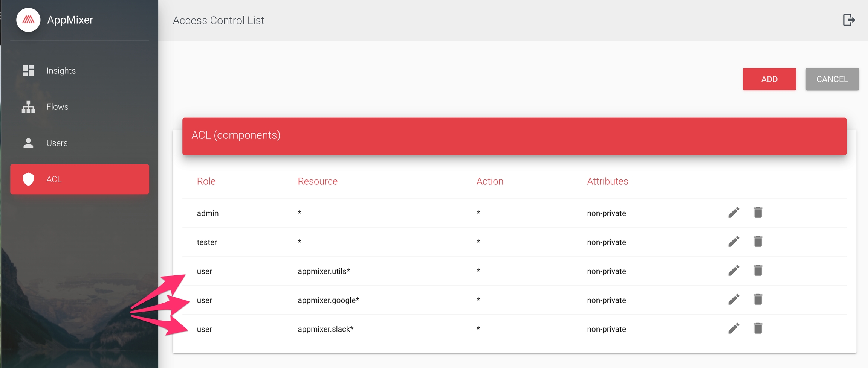Click the Resource column header
Screen dimensions: 868x368
pos(317,181)
